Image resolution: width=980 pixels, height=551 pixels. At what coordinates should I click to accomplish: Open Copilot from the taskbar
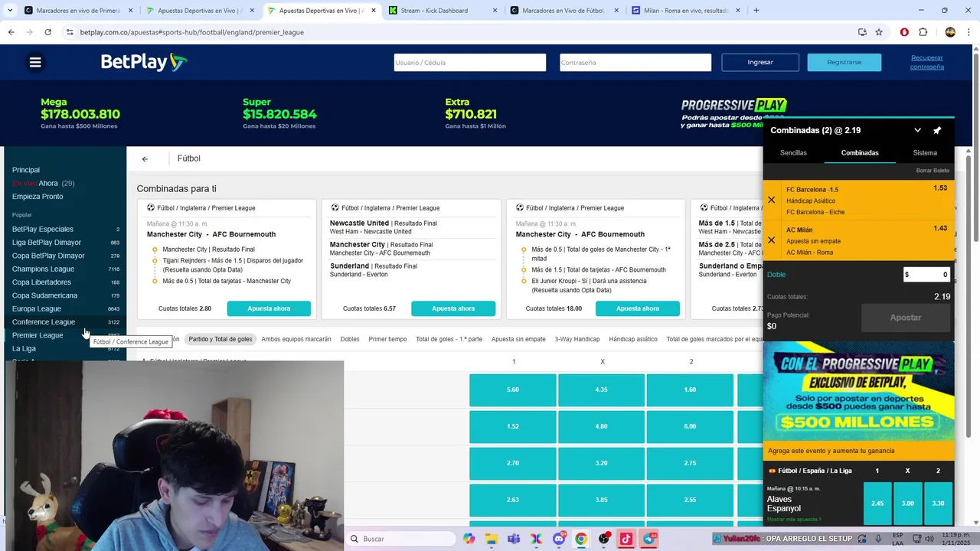pos(469,539)
